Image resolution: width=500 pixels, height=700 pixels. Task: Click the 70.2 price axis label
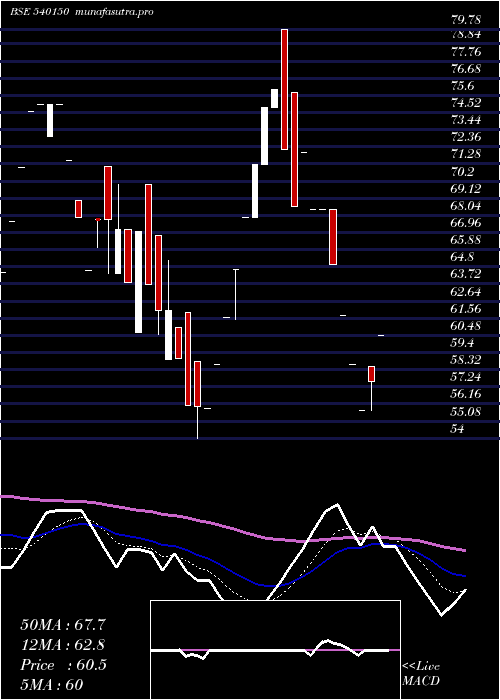(463, 172)
